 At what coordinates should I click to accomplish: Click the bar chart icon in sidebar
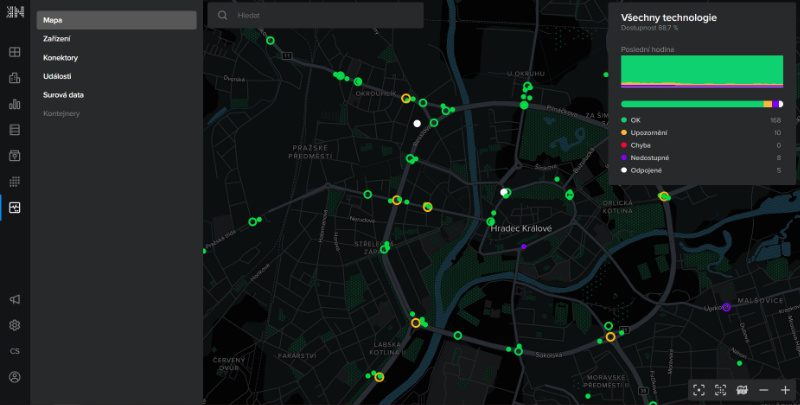(x=15, y=103)
